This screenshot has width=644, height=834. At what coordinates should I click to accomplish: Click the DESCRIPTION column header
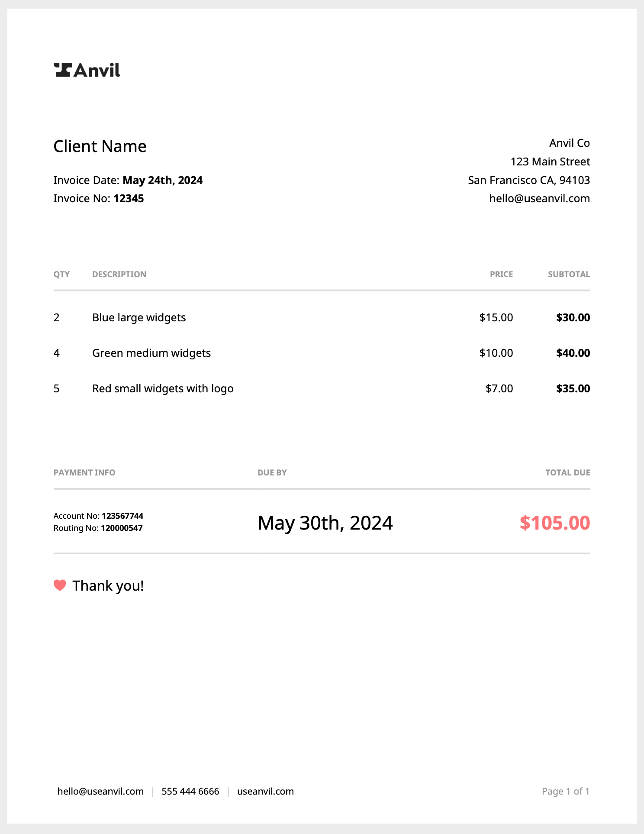[119, 274]
